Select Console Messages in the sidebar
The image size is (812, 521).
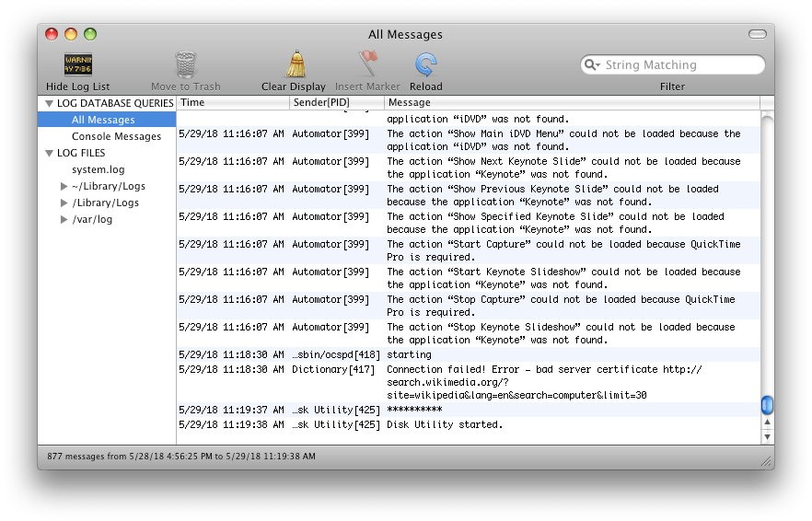(116, 136)
